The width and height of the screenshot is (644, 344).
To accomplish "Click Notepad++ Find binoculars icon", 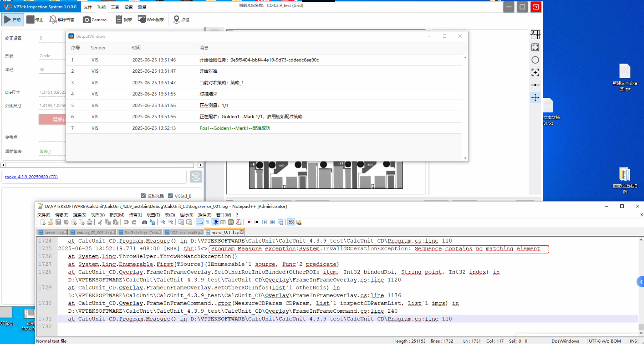I will click(x=145, y=222).
